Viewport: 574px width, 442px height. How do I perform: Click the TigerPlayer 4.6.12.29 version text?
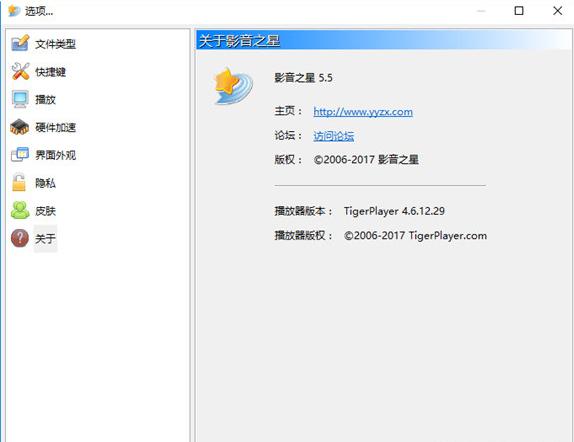click(x=394, y=211)
